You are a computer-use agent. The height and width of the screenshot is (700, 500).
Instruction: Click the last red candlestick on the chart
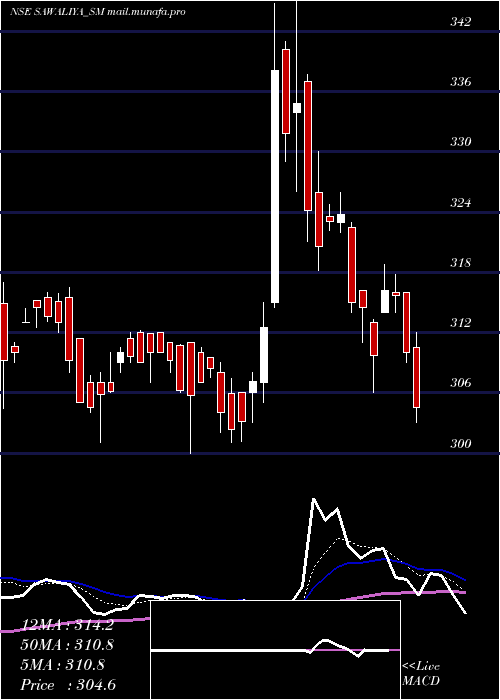pos(417,377)
